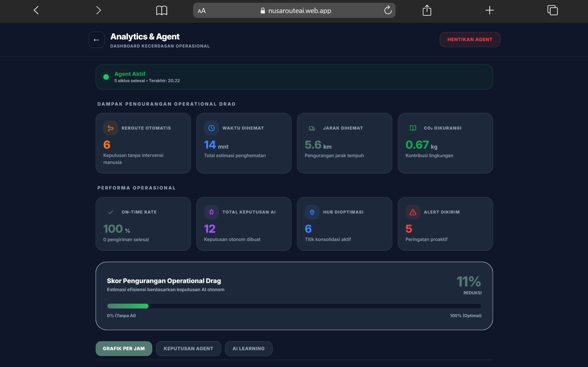Click 'Titik konsolidasi aktif' description
This screenshot has width=588, height=367.
[x=327, y=240]
